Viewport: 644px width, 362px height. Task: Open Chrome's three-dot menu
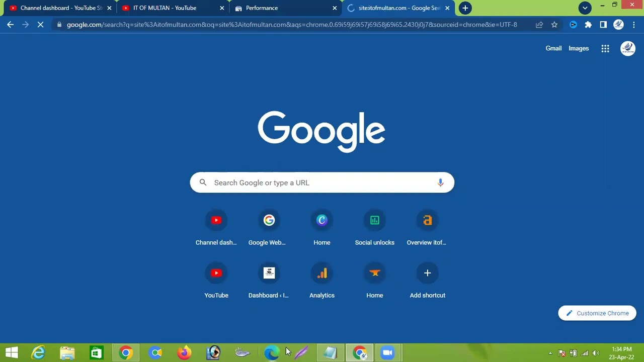633,25
